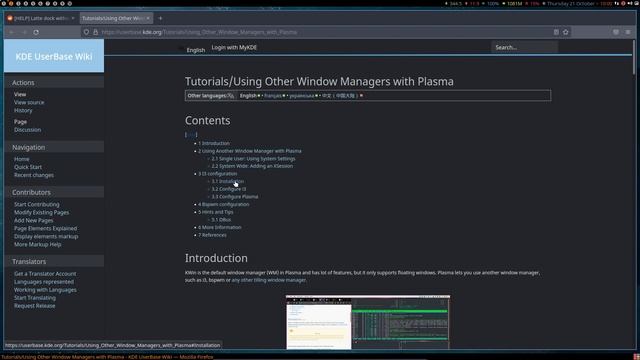Screen dimensions: 640x360
Task: Click the padlock site security icon
Action: click(x=96, y=32)
